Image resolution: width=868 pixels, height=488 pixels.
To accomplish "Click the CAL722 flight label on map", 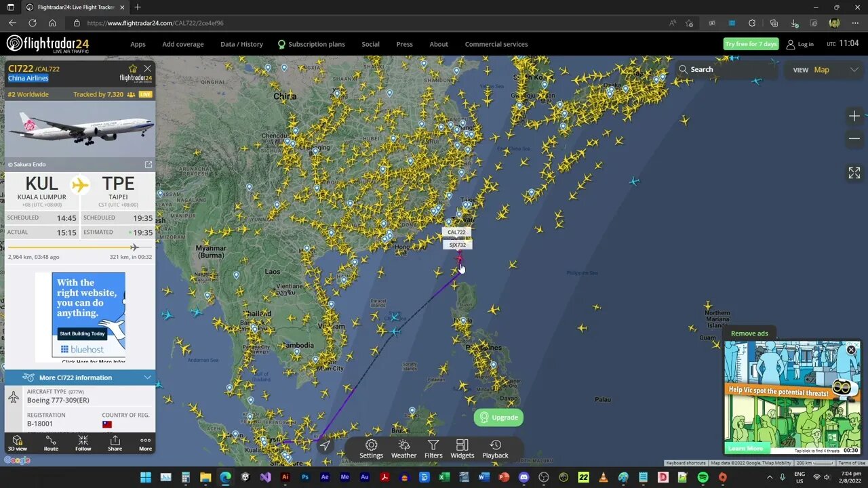I will click(456, 232).
